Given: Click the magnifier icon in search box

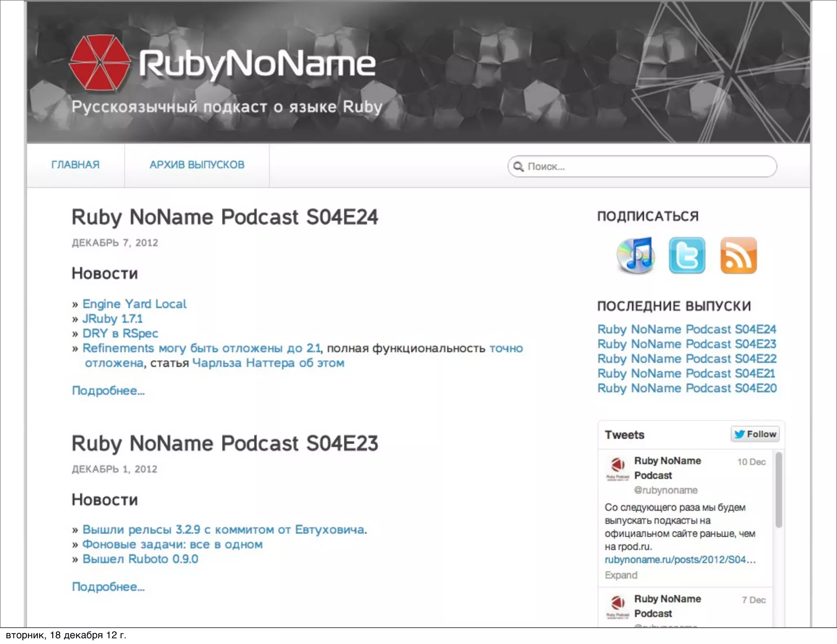Looking at the screenshot, I should click(518, 166).
